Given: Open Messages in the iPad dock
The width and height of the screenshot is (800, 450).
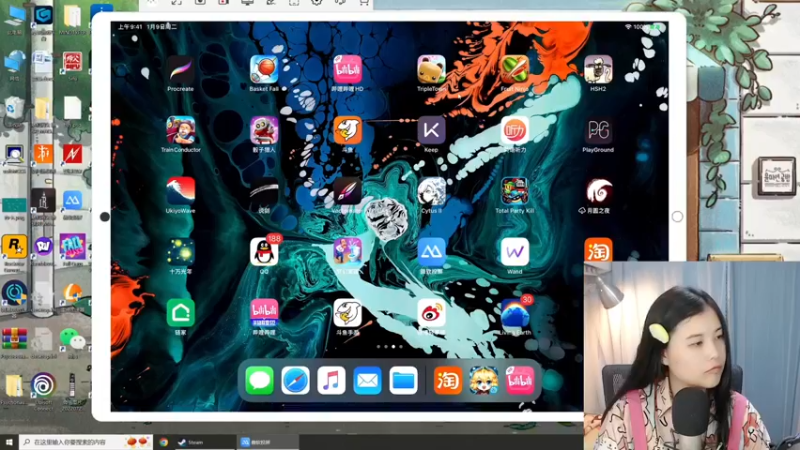Looking at the screenshot, I should tap(260, 381).
